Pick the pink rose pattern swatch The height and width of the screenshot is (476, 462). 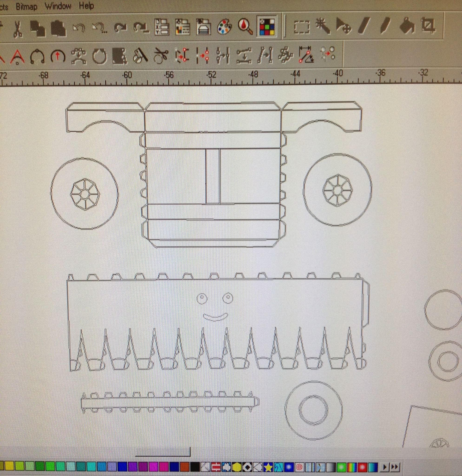coord(299,467)
